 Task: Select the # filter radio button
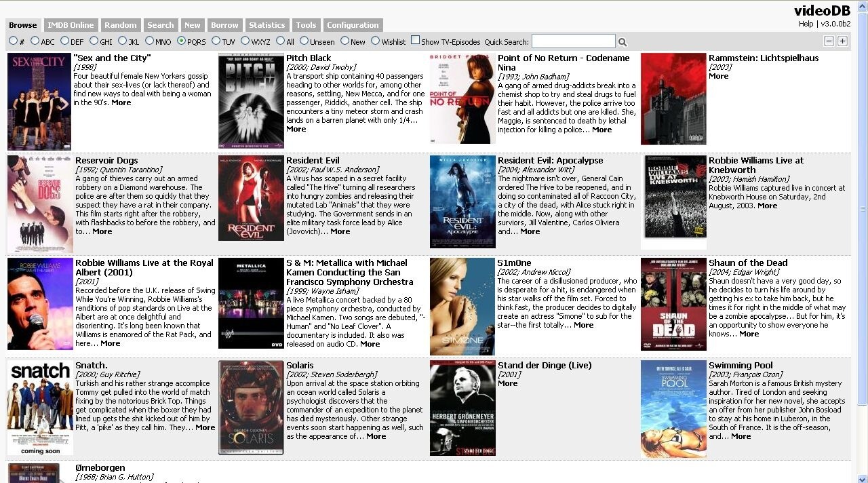click(13, 41)
